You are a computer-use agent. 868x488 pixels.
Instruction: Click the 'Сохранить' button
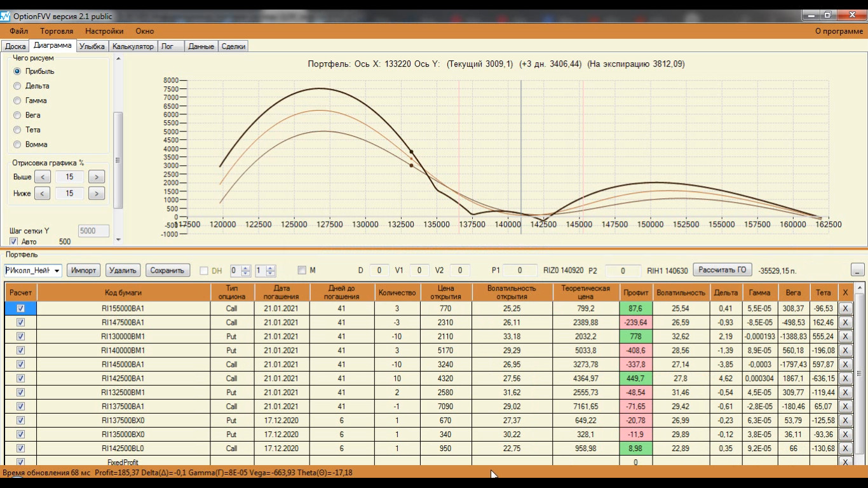(168, 270)
